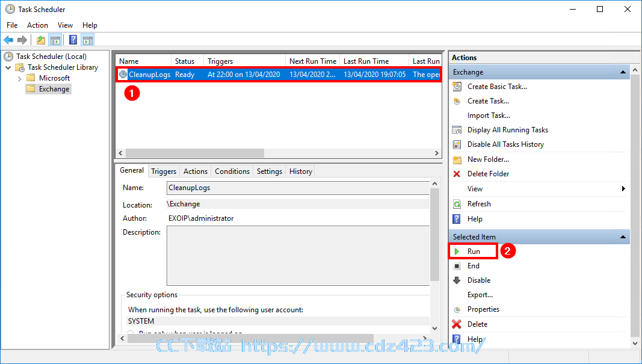Viewport: 642px width, 364px height.
Task: Click the Actions pane vertical scrollbar
Action: (635, 207)
